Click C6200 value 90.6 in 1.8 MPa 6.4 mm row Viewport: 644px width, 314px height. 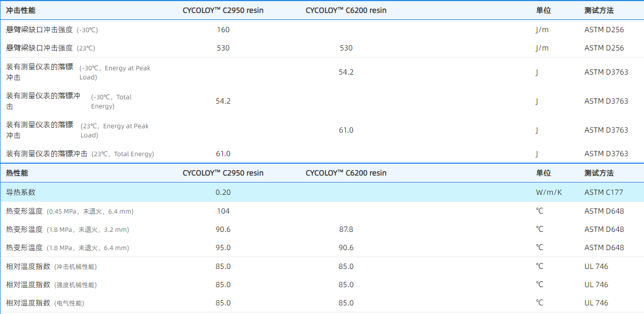346,248
